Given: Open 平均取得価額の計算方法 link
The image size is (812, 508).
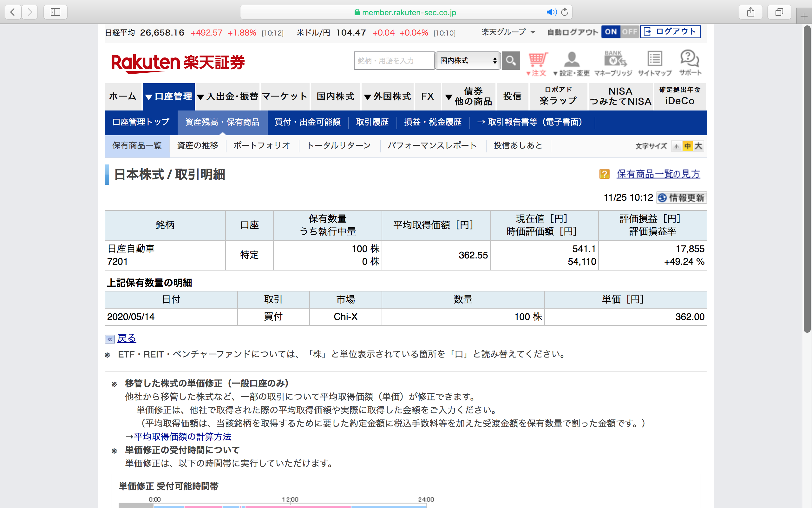Looking at the screenshot, I should coord(182,437).
